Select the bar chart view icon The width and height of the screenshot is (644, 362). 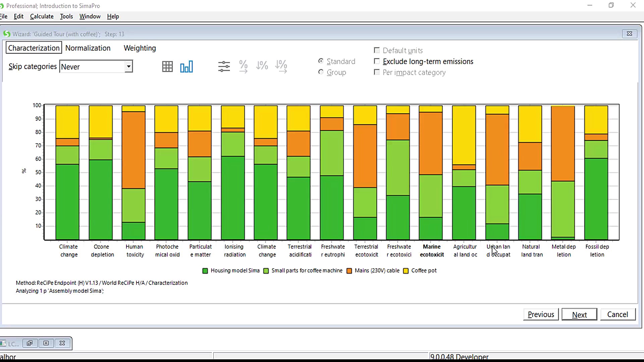[186, 67]
